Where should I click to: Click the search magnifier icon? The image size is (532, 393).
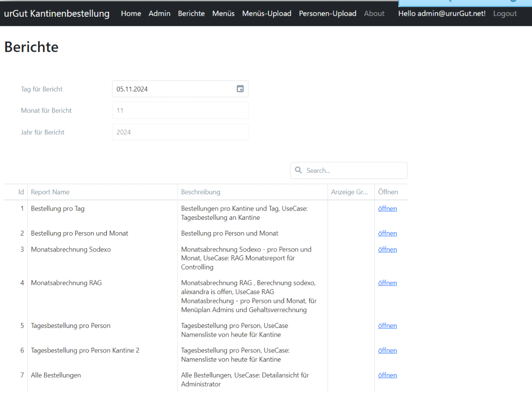pos(299,170)
